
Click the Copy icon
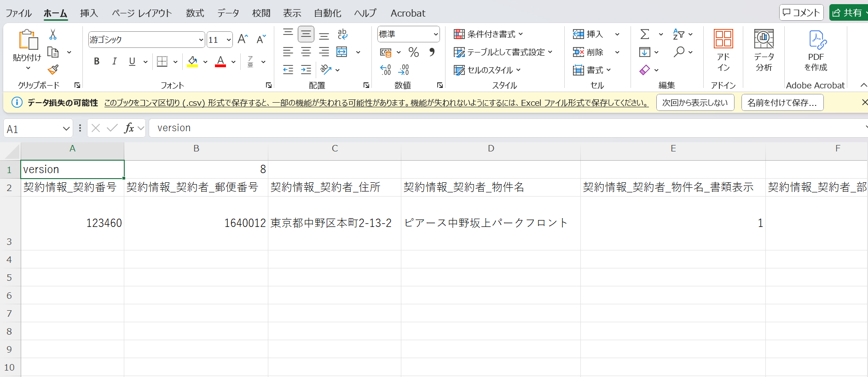(53, 52)
